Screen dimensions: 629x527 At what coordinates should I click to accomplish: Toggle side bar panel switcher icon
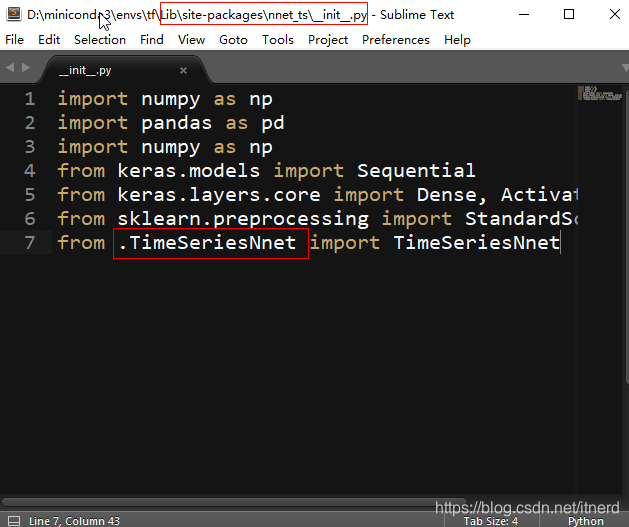point(14,521)
